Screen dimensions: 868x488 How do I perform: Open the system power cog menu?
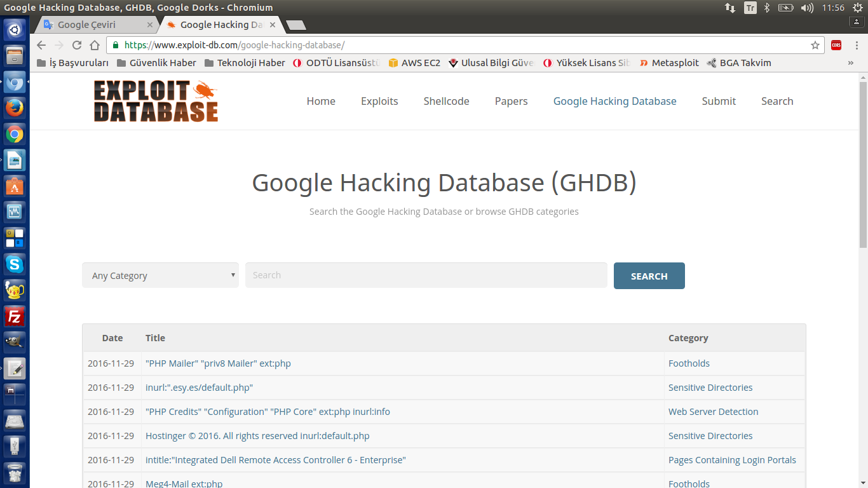tap(858, 8)
